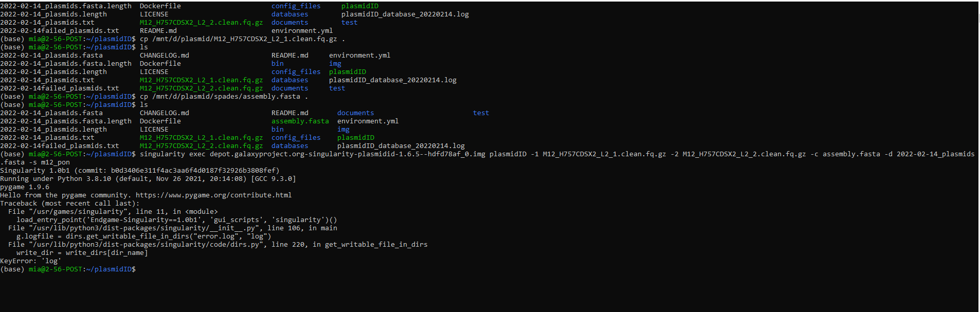Select 'line 220, in get_writable_file_in_dirs' text

(x=350, y=245)
